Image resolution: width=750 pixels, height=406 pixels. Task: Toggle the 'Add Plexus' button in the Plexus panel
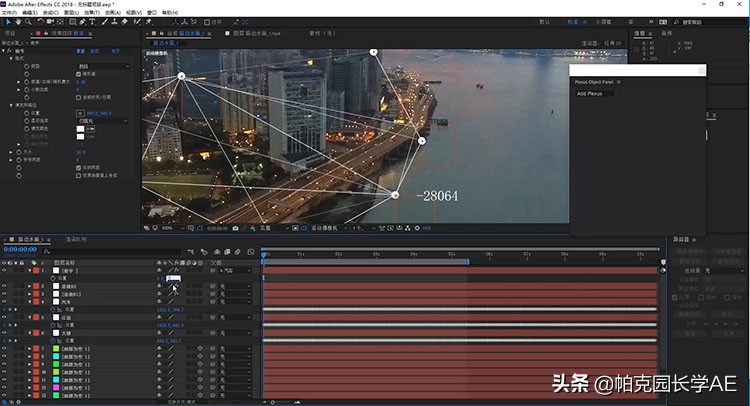pyautogui.click(x=594, y=94)
